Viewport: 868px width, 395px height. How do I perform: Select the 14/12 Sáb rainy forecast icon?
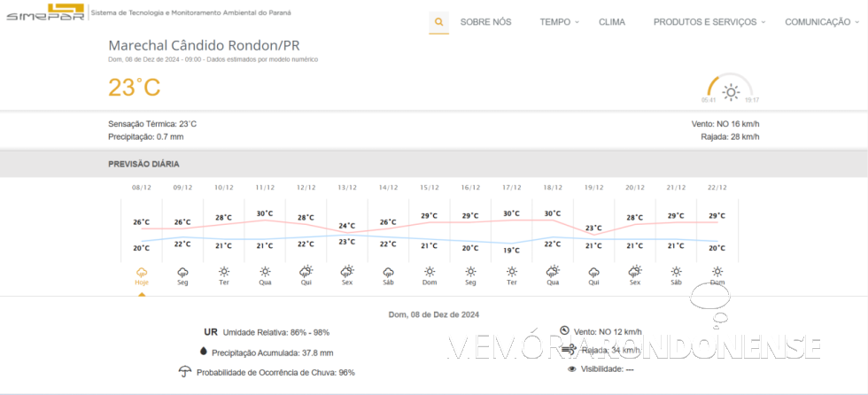click(388, 272)
